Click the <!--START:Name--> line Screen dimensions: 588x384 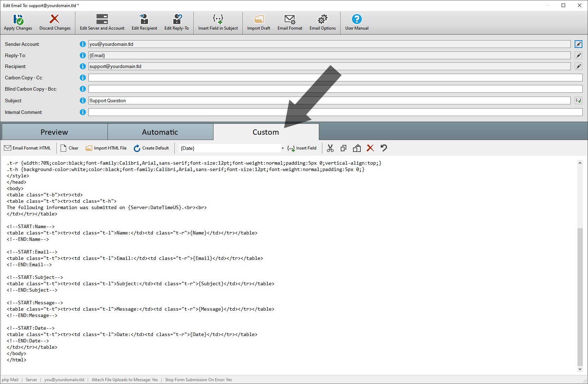click(31, 226)
